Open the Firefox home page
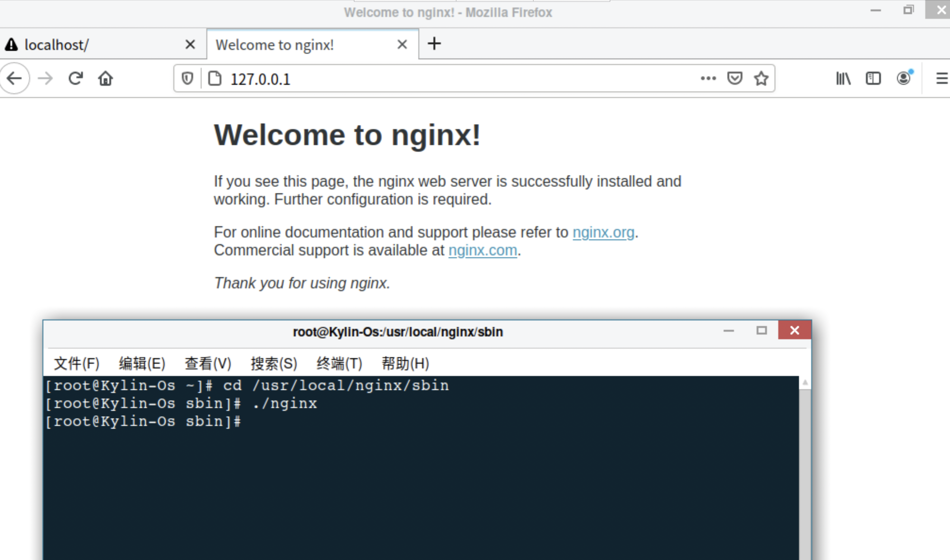This screenshot has height=560, width=950. point(106,79)
